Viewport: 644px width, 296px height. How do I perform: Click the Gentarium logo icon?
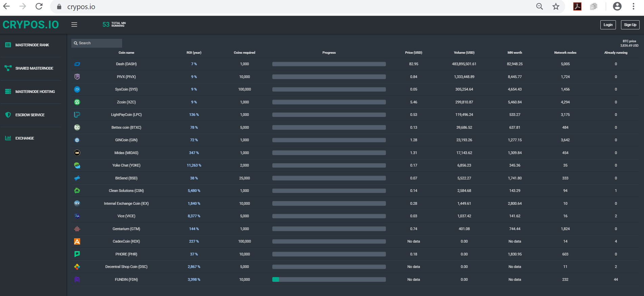pos(77,229)
